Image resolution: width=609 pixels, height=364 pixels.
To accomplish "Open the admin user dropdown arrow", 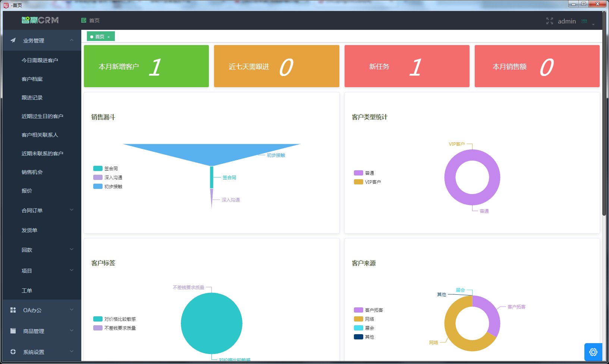I will 593,25.
